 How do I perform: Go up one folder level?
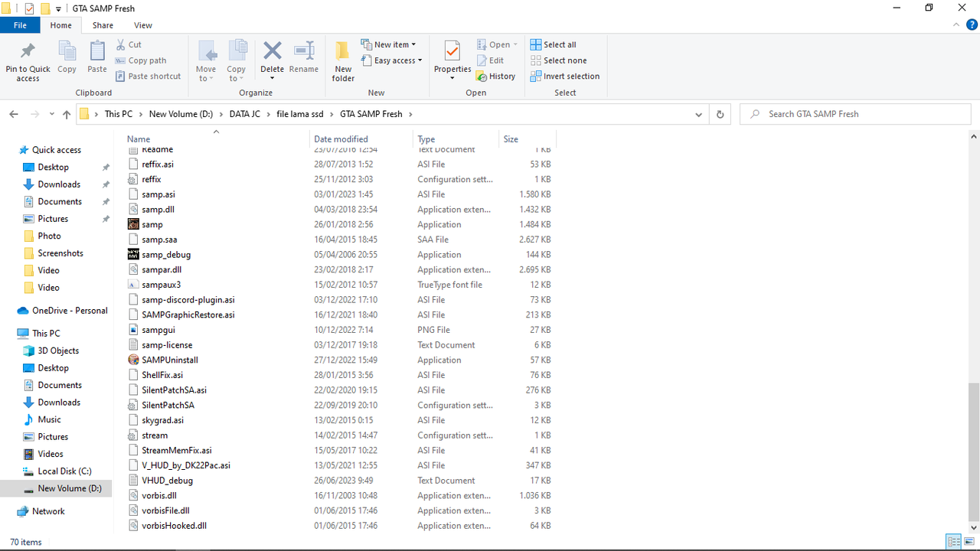[67, 114]
